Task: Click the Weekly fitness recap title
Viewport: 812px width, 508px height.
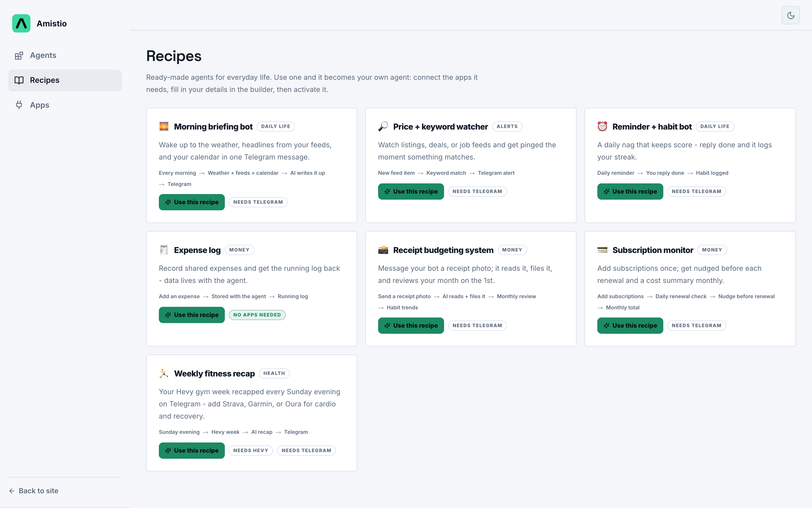Action: pyautogui.click(x=214, y=374)
